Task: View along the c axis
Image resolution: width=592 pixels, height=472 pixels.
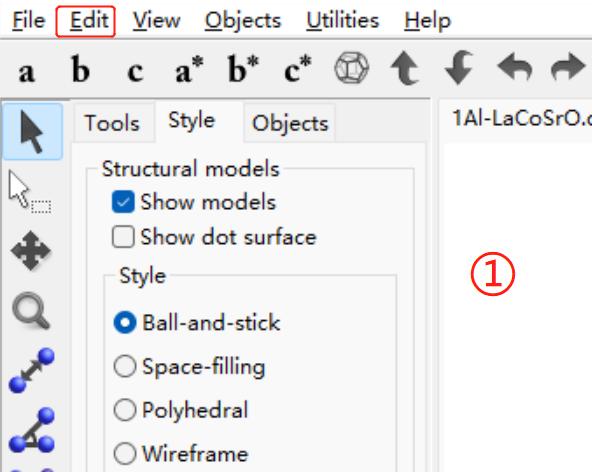Action: pyautogui.click(x=135, y=72)
